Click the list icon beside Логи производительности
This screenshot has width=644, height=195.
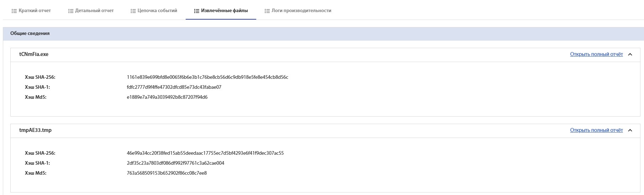tap(267, 11)
